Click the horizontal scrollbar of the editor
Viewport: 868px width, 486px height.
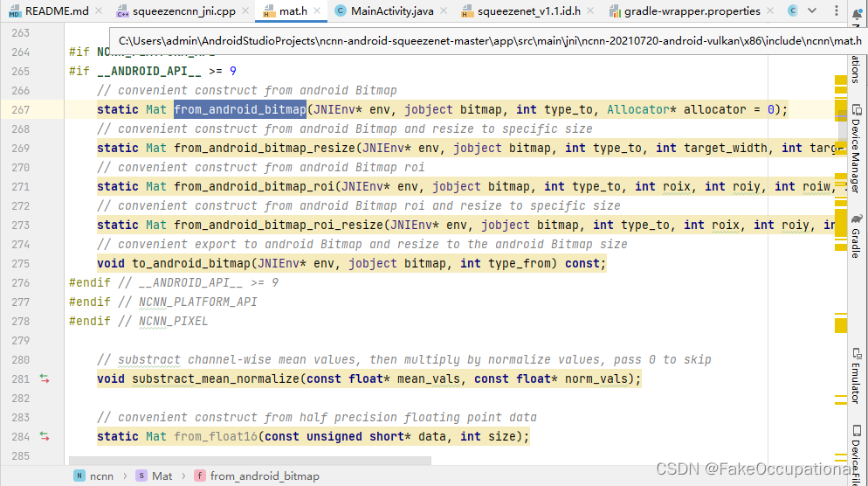[250, 461]
